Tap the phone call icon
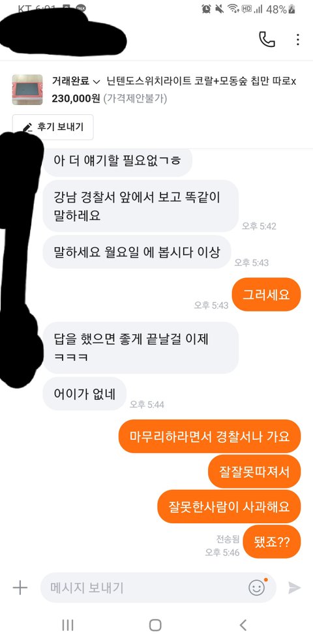313x644 pixels. [267, 39]
